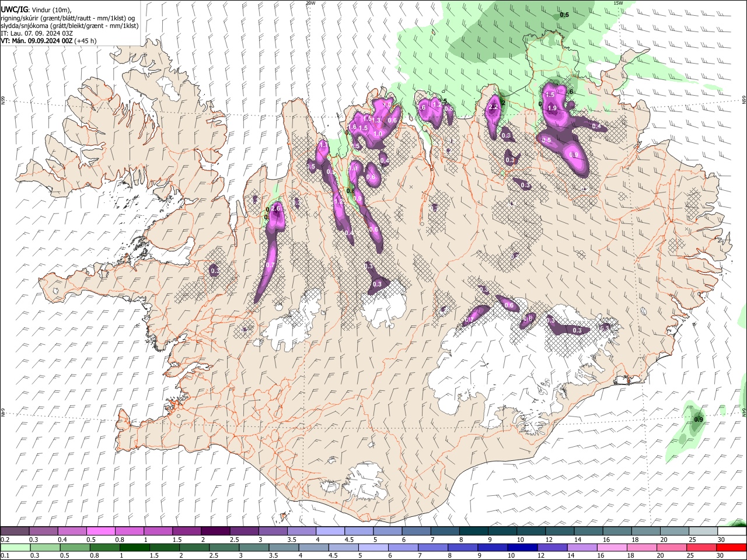This screenshot has width=747, height=560.
Task: Click the 20W longitude label at top edge
Action: [x=310, y=3]
